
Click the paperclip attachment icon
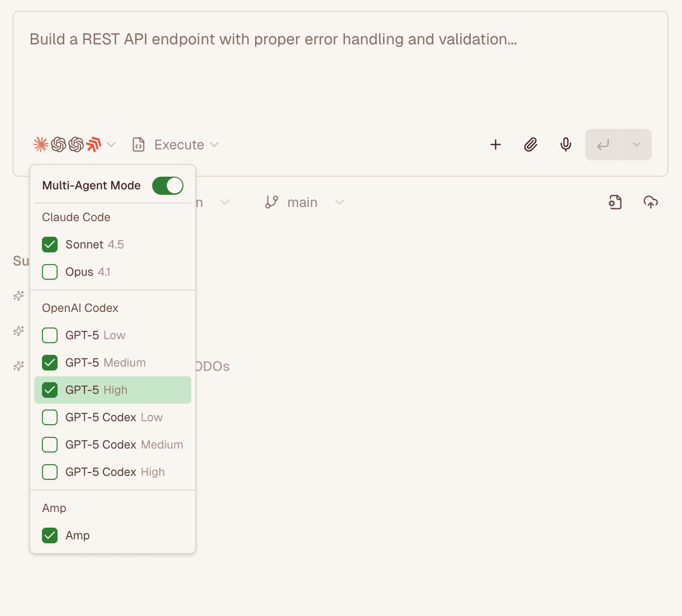pos(531,144)
